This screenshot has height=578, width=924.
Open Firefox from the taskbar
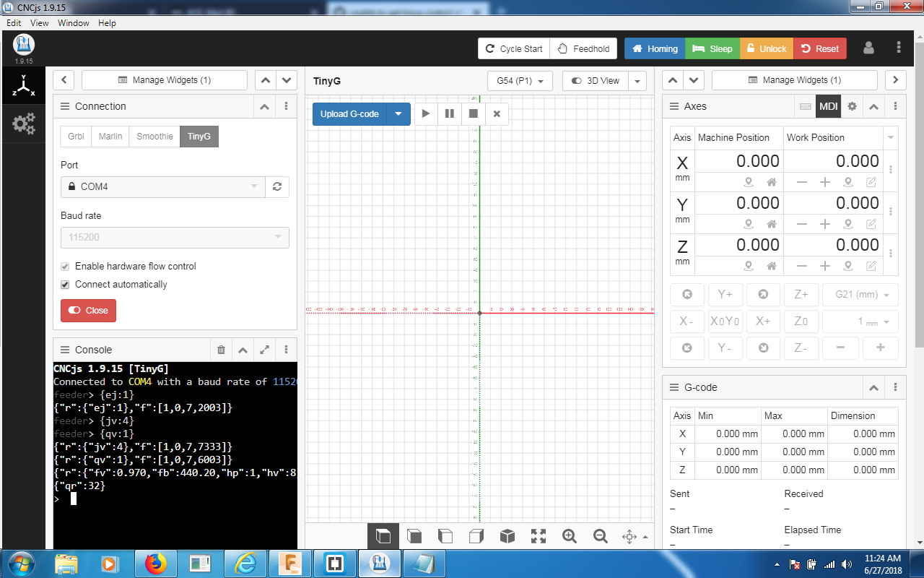[x=155, y=563]
